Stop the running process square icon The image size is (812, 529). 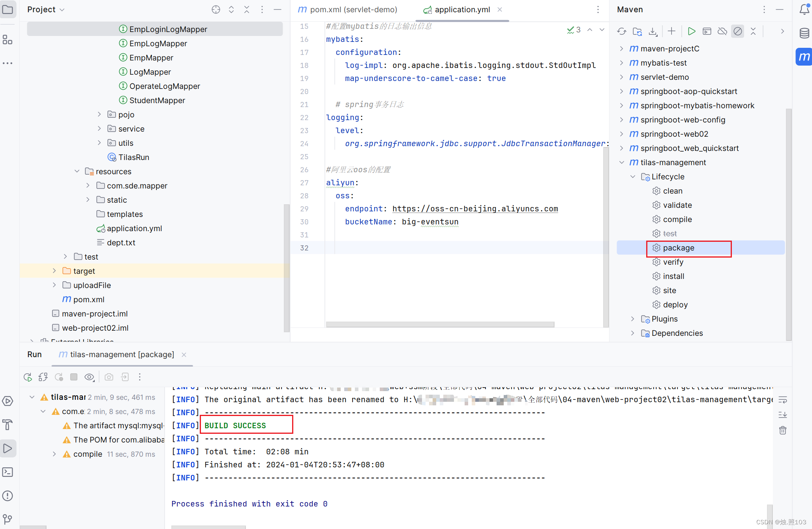(x=74, y=377)
